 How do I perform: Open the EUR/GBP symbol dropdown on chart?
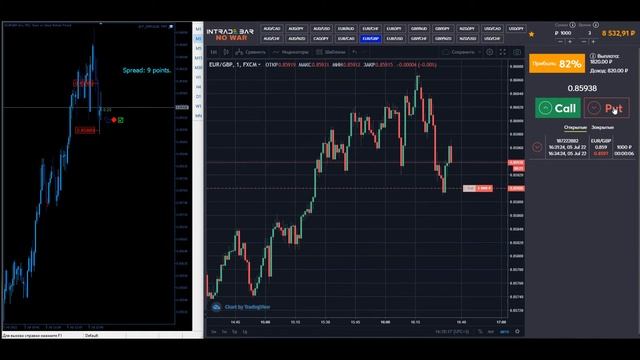tap(235, 64)
